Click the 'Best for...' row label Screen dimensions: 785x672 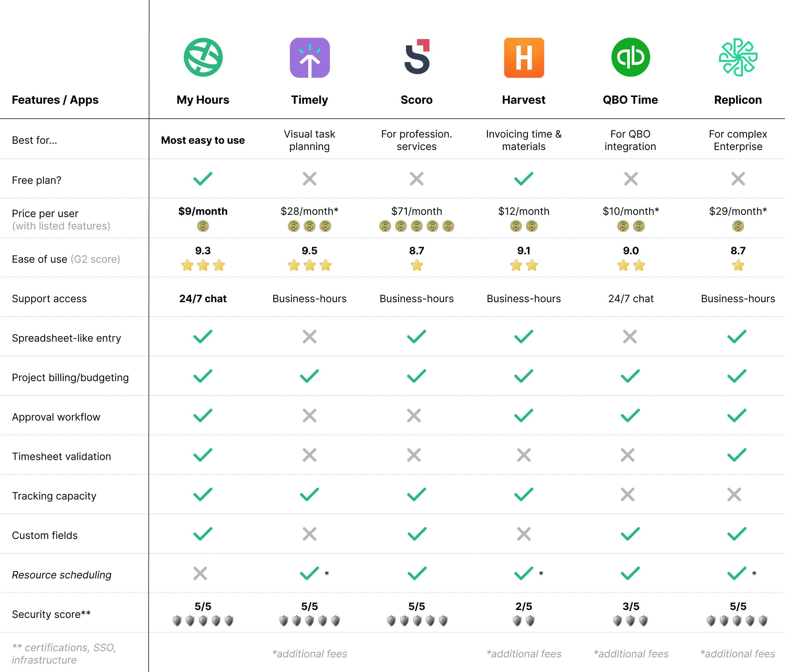point(34,140)
